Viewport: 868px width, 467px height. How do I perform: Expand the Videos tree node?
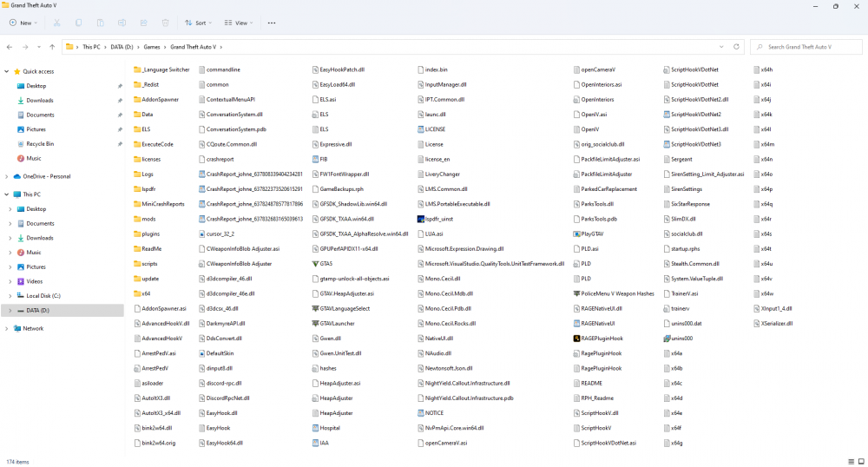coord(10,281)
